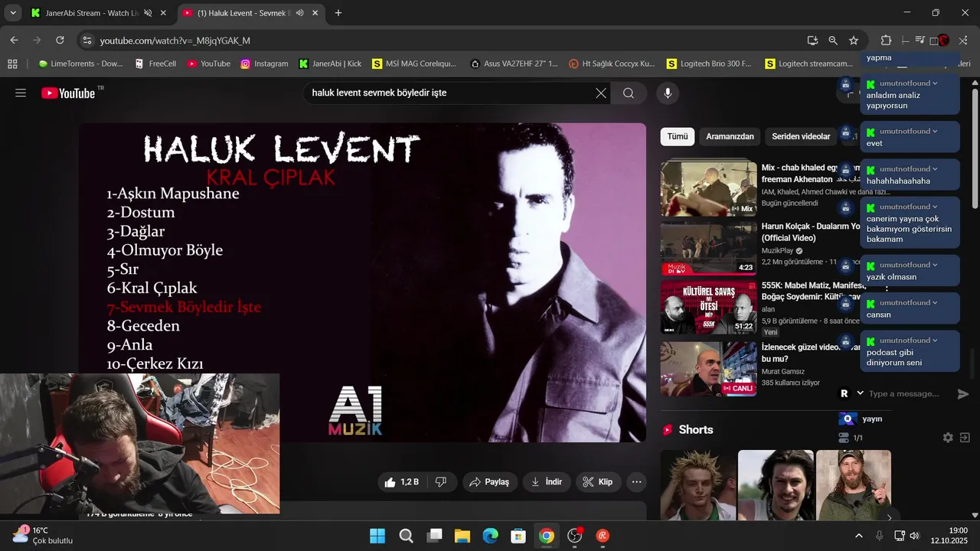Open the Murat Gamsız CANLI thumbnail
Image resolution: width=980 pixels, height=551 pixels.
tap(708, 369)
